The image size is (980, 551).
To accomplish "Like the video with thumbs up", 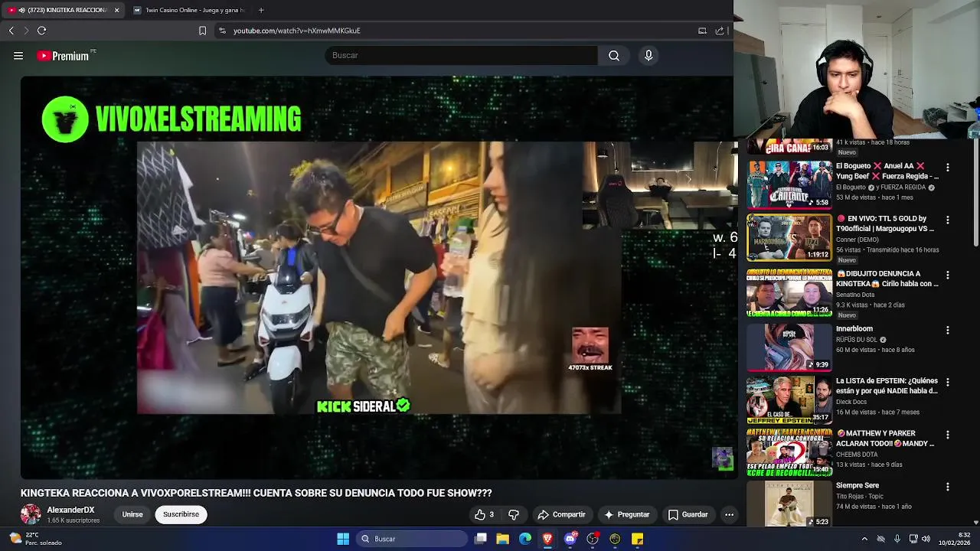I will click(x=484, y=514).
